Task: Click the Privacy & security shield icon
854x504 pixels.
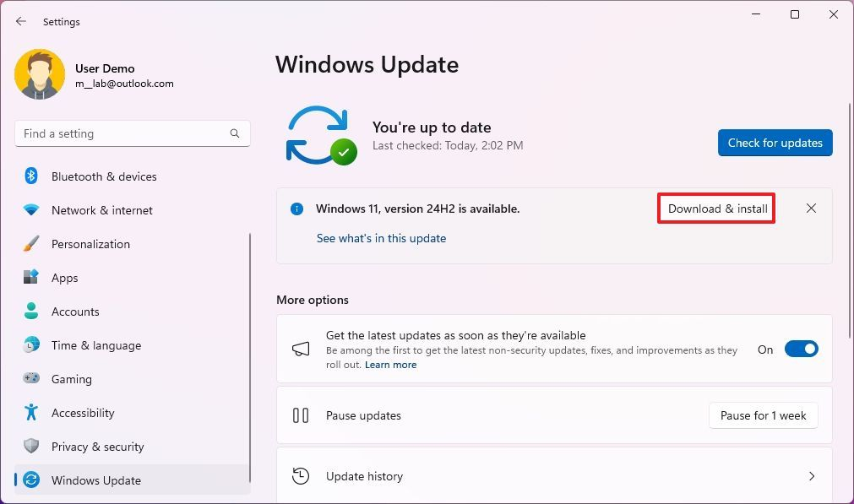Action: point(31,446)
